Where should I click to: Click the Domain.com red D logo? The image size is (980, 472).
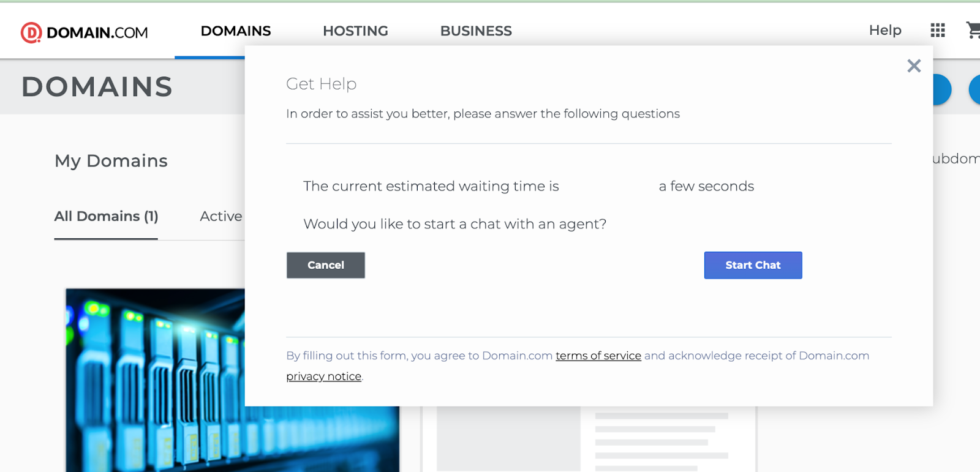coord(31,32)
